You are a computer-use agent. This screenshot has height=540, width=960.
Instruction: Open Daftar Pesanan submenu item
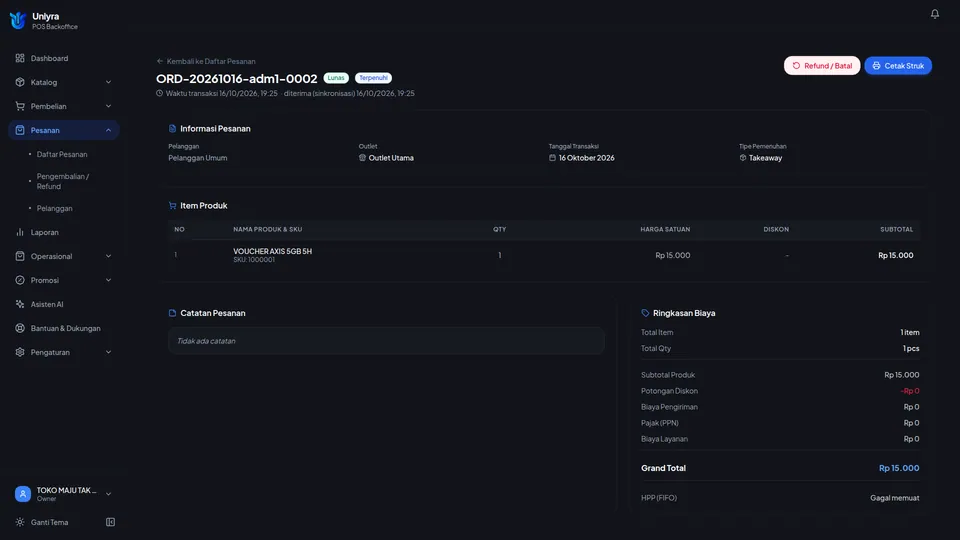(x=62, y=154)
